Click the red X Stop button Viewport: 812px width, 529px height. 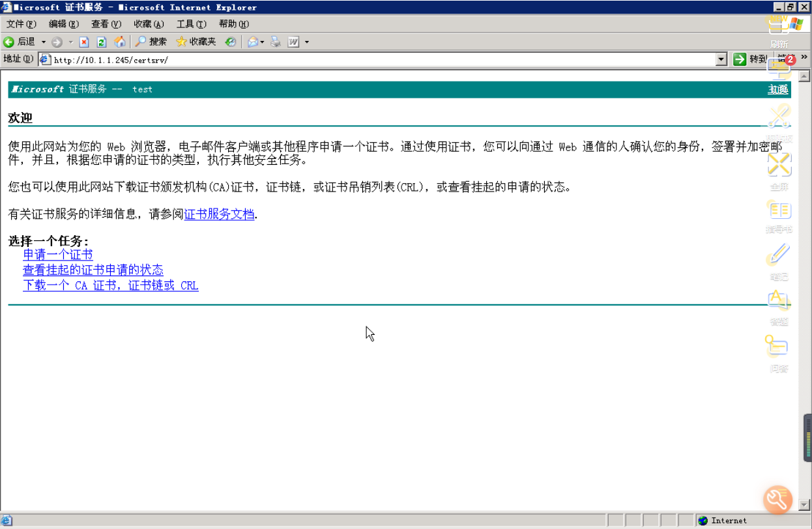[84, 42]
